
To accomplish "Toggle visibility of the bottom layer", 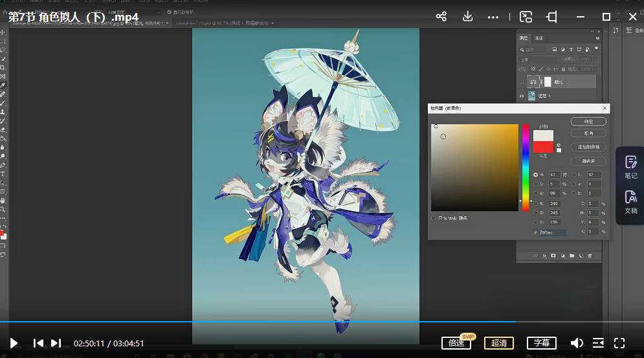I will point(522,96).
